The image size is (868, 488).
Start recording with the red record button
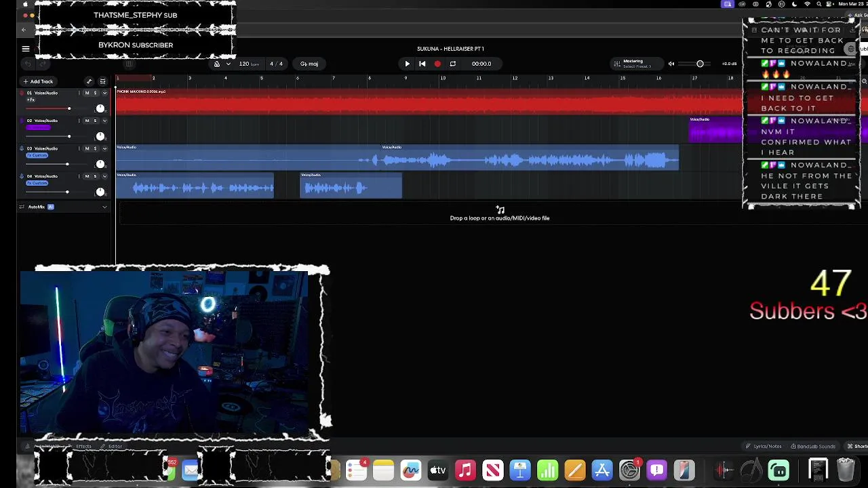(437, 64)
